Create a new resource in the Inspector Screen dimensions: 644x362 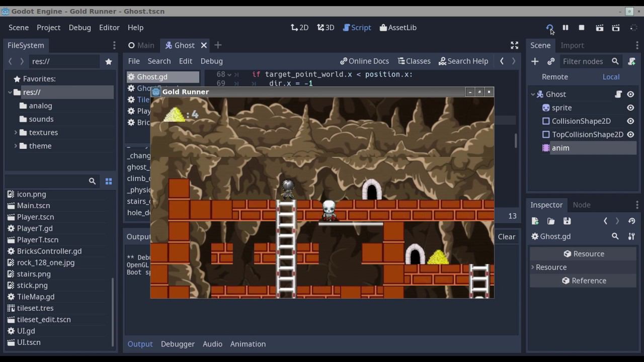click(535, 221)
